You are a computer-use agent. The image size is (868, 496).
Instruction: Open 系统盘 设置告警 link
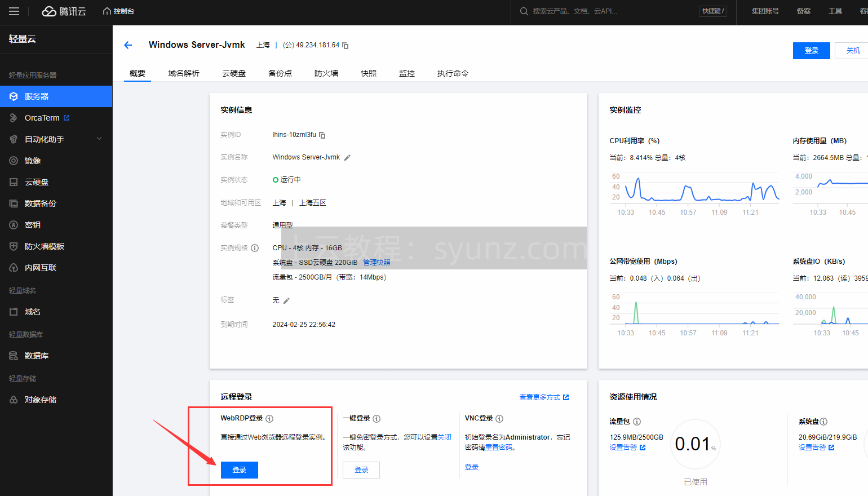816,448
